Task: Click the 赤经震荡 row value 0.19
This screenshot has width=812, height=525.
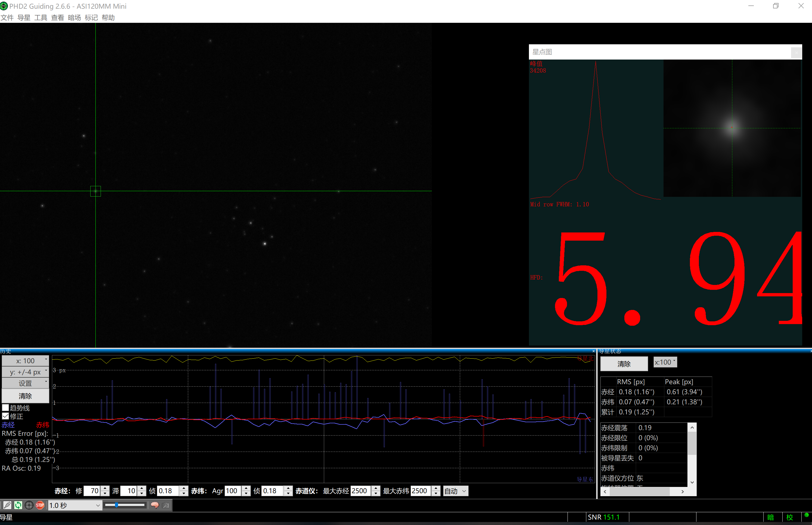Action: (644, 428)
